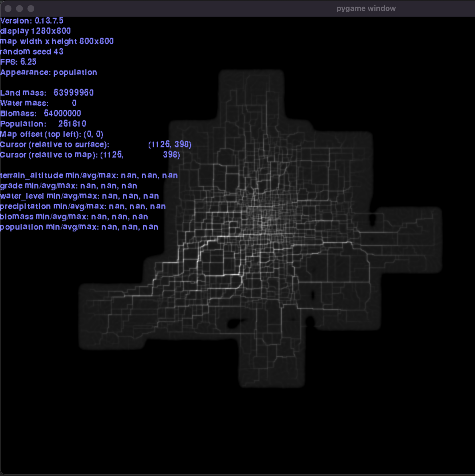475x476 pixels.
Task: Click the red close window button
Action: point(8,9)
